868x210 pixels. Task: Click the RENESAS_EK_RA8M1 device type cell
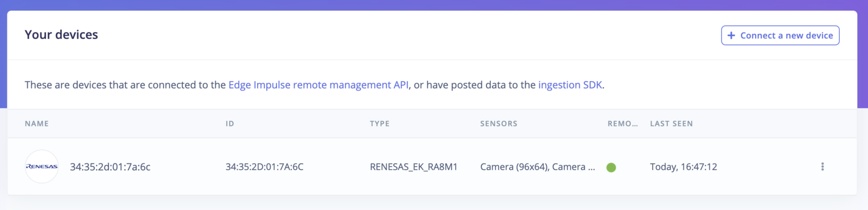pos(414,167)
